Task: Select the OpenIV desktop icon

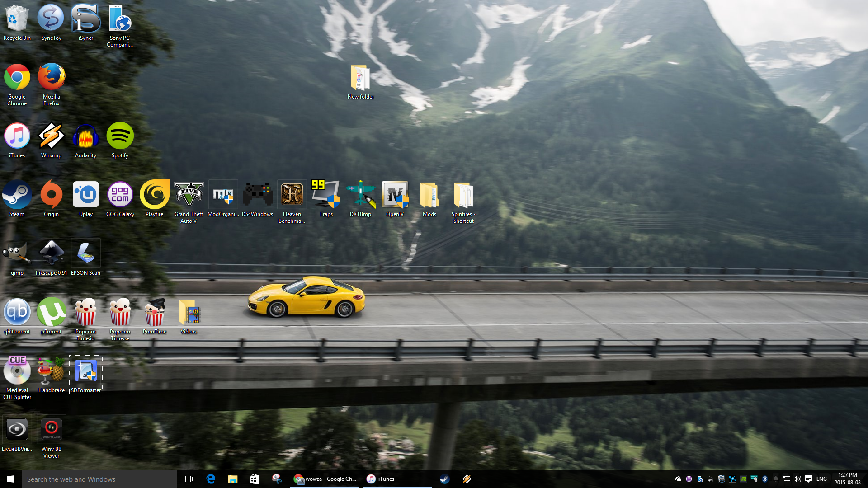Action: tap(395, 199)
